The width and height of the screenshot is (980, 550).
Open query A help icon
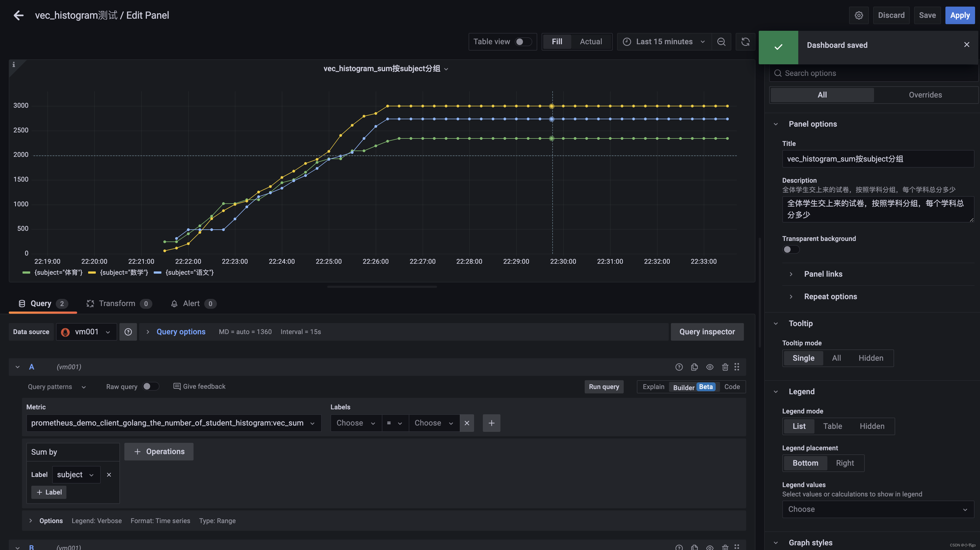pos(679,367)
